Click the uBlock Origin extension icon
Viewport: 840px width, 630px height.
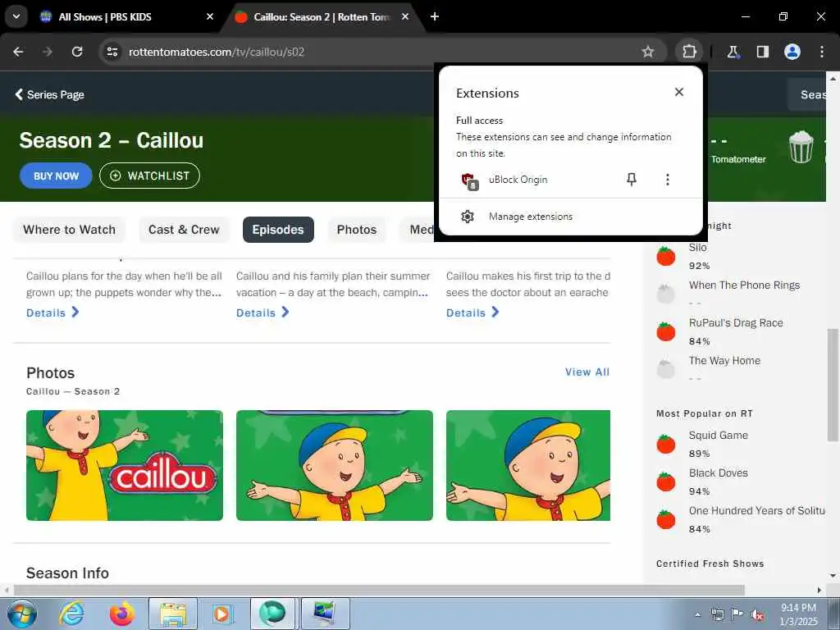click(469, 180)
